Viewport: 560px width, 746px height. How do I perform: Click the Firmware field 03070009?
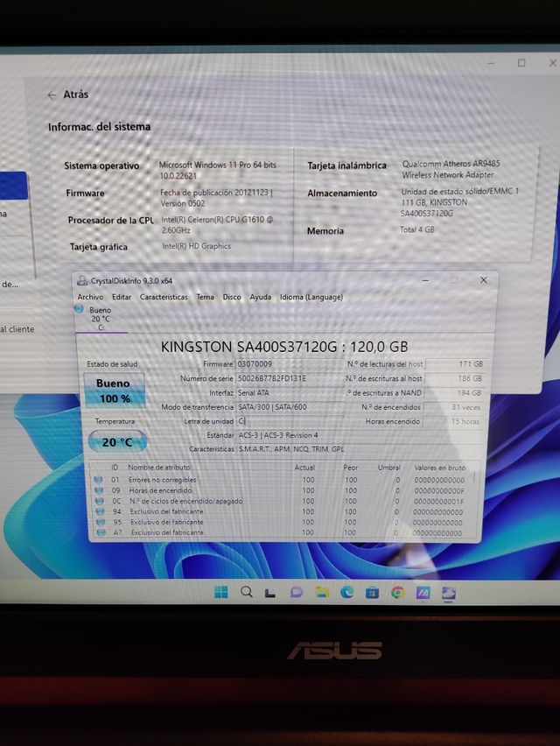[x=290, y=364]
